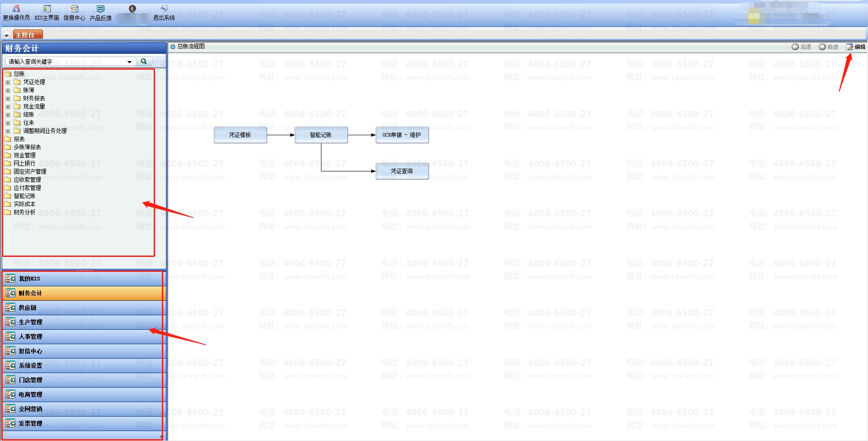Image resolution: width=868 pixels, height=441 pixels.
Task: Open the 我的KIS module
Action: 84,279
